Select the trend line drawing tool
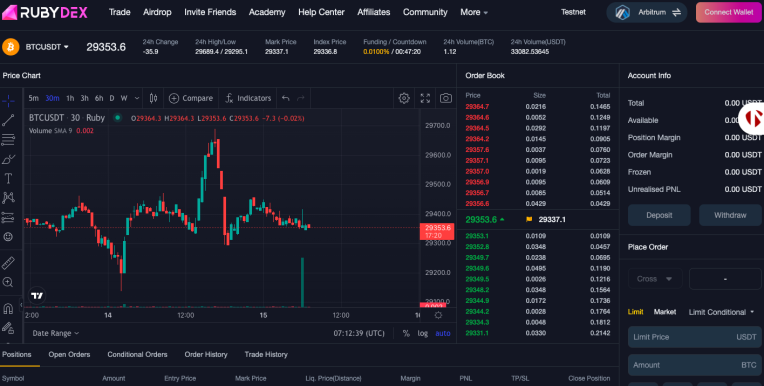 tap(8, 120)
